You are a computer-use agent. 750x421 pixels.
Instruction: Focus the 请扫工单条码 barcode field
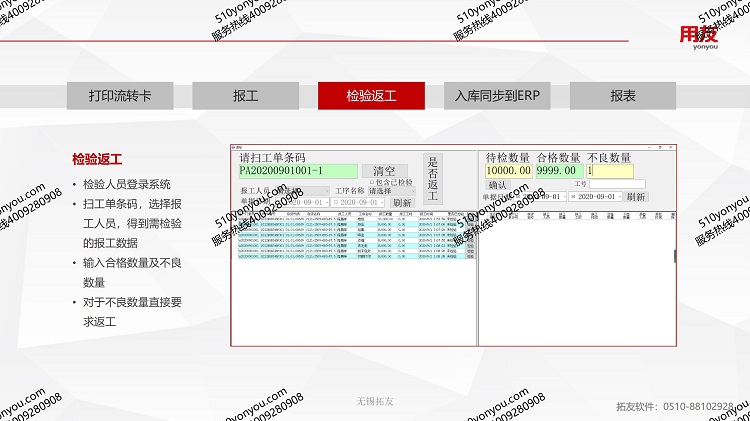coord(298,171)
